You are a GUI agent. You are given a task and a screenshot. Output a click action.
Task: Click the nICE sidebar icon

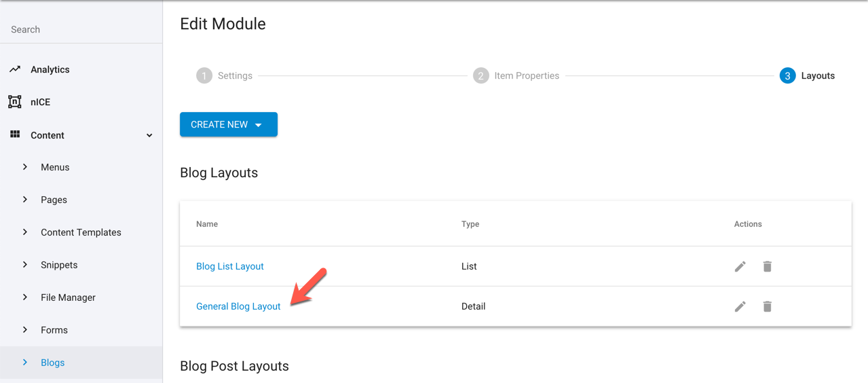point(15,102)
